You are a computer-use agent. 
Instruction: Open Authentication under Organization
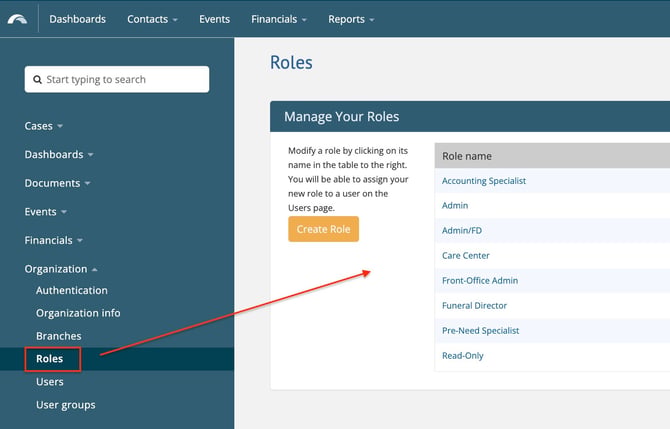pos(72,291)
